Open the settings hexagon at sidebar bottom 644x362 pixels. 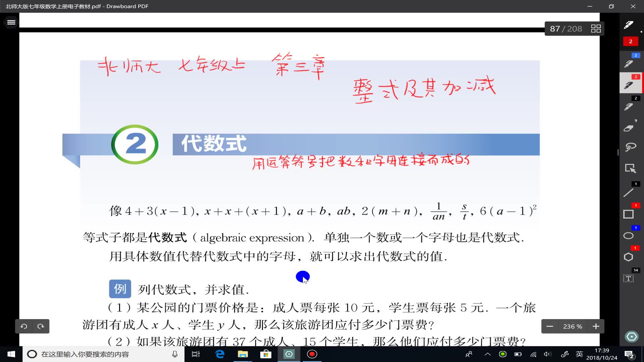(x=631, y=336)
